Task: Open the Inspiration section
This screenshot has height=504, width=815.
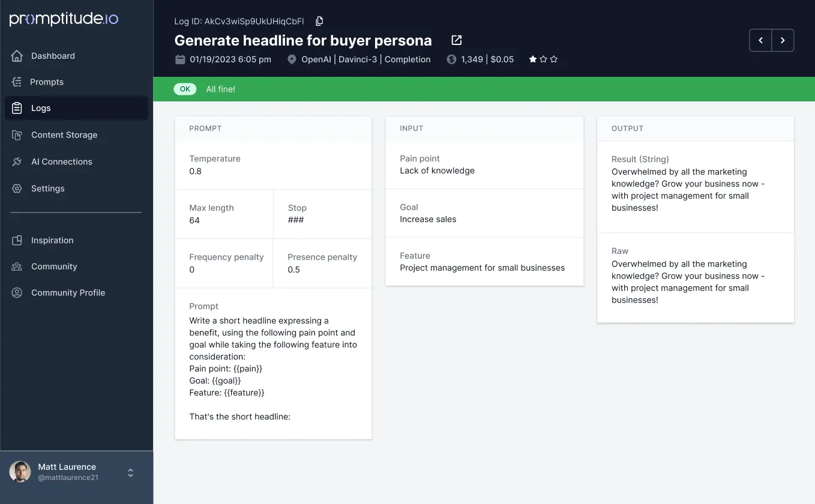Action: tap(53, 240)
